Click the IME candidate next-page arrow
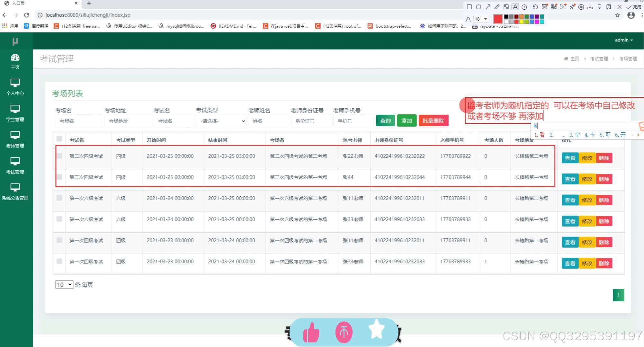The height and width of the screenshot is (347, 644). [x=638, y=135]
